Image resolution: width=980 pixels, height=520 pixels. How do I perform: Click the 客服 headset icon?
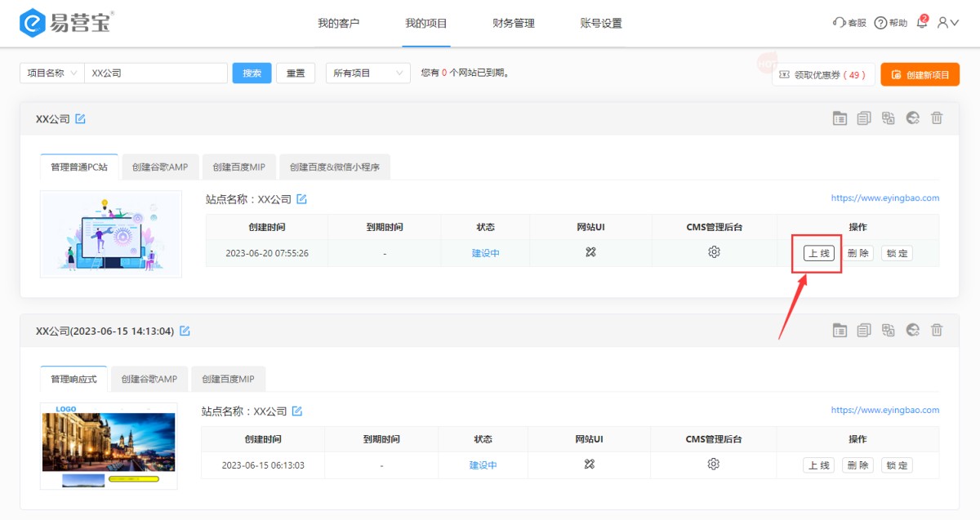click(x=840, y=23)
